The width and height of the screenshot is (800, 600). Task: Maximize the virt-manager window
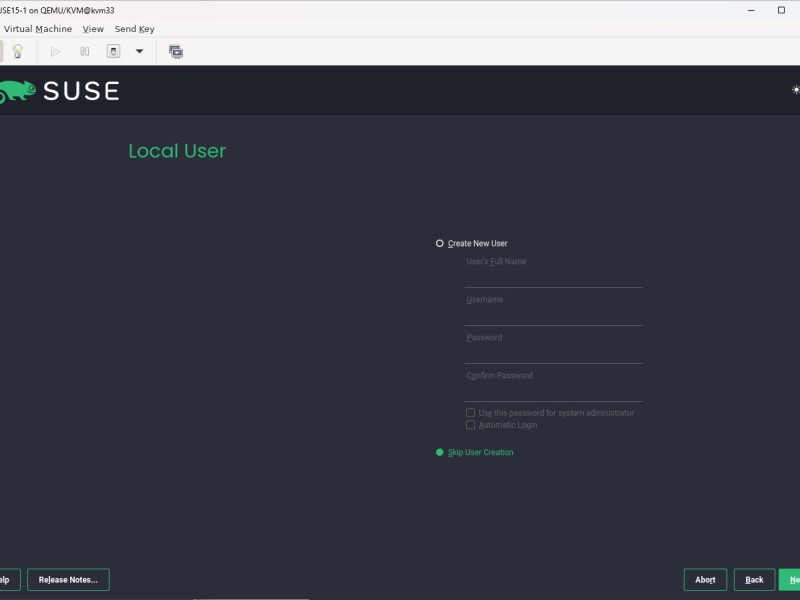[x=781, y=10]
